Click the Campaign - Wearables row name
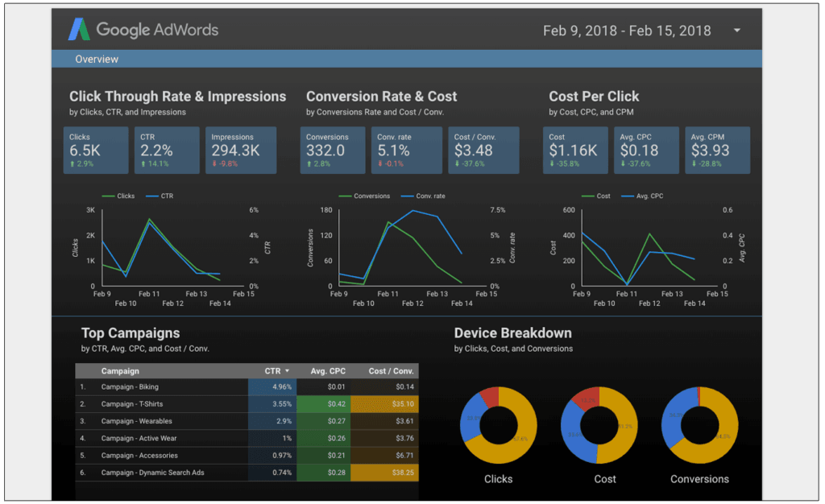The width and height of the screenshot is (825, 504). tap(136, 421)
